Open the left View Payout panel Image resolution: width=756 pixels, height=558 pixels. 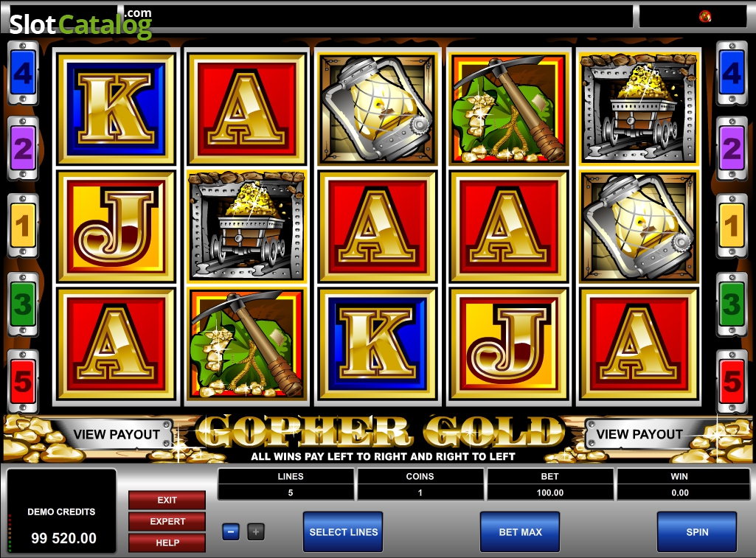click(x=117, y=434)
